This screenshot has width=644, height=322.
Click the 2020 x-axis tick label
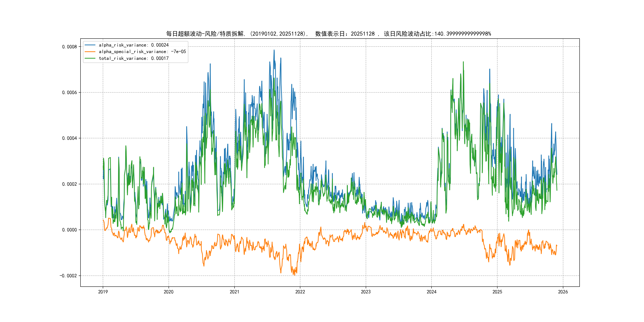pos(169,292)
